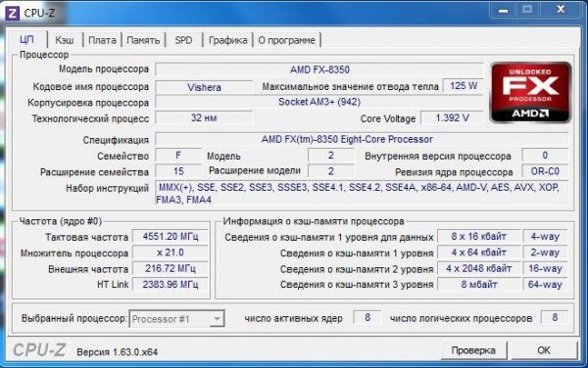Viewport: 588px width, 368px height.
Task: Open the SPD tab
Action: pyautogui.click(x=183, y=40)
